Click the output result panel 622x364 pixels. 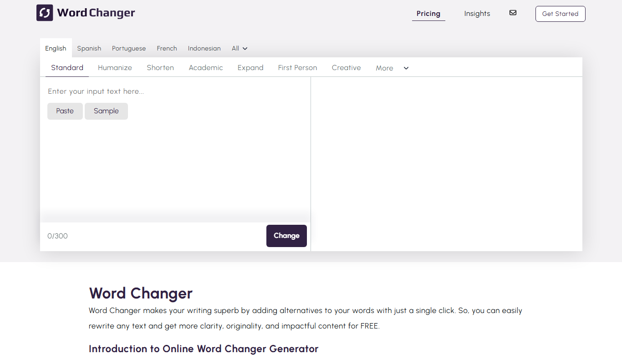[x=446, y=164]
